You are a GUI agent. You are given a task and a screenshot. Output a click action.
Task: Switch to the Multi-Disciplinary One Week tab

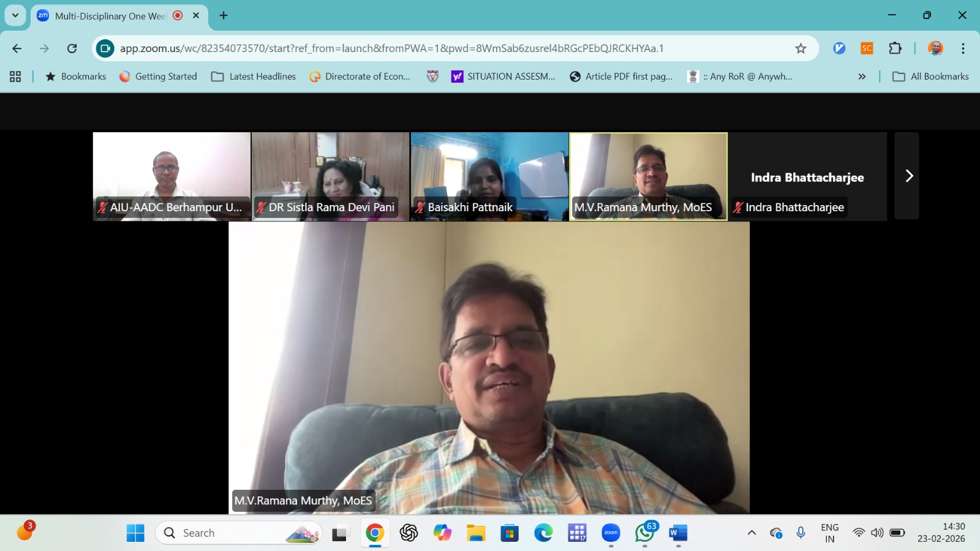[110, 16]
